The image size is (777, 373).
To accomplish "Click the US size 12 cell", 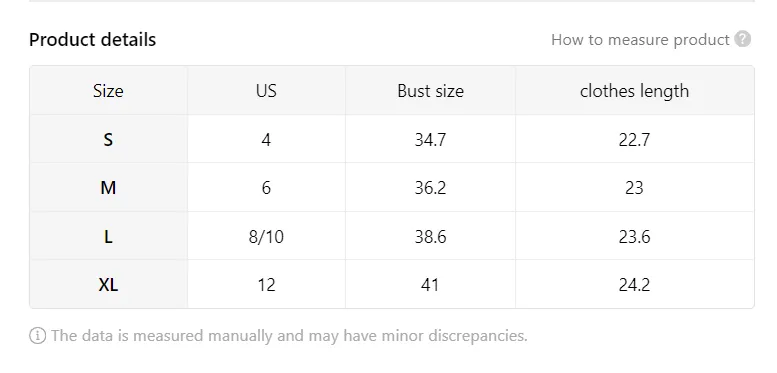I will (266, 284).
